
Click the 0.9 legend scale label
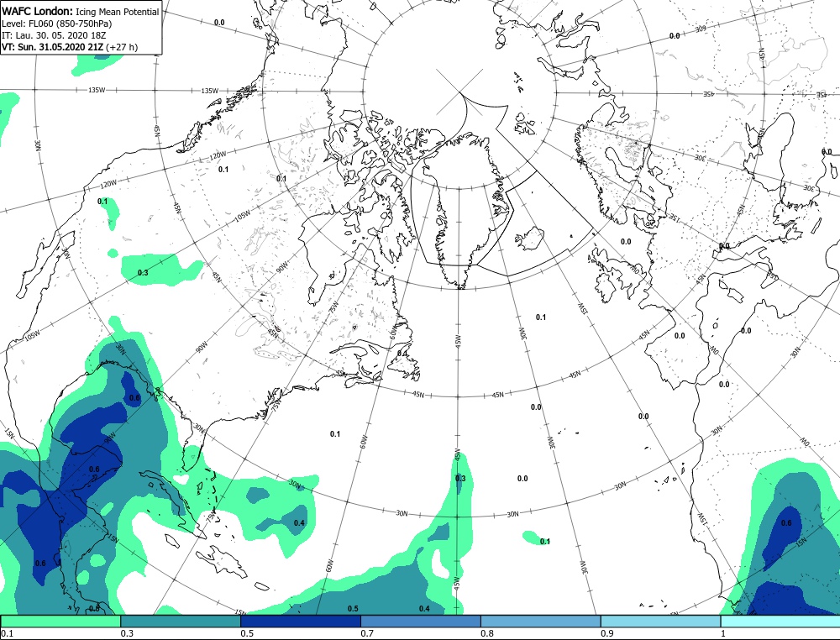(x=607, y=633)
